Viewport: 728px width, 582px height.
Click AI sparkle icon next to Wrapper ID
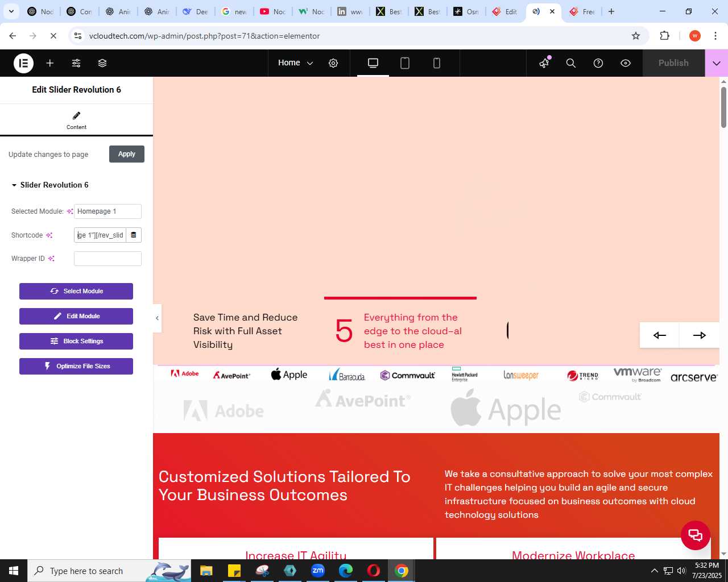click(x=51, y=259)
